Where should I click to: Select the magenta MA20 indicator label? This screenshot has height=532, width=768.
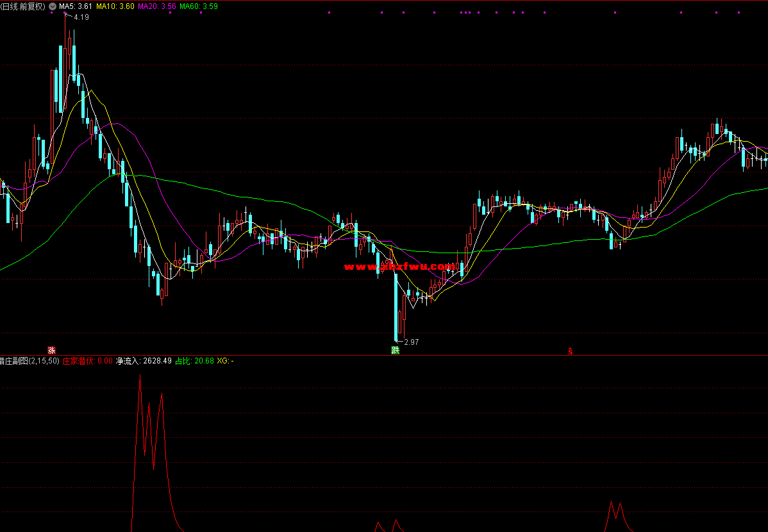(157, 6)
